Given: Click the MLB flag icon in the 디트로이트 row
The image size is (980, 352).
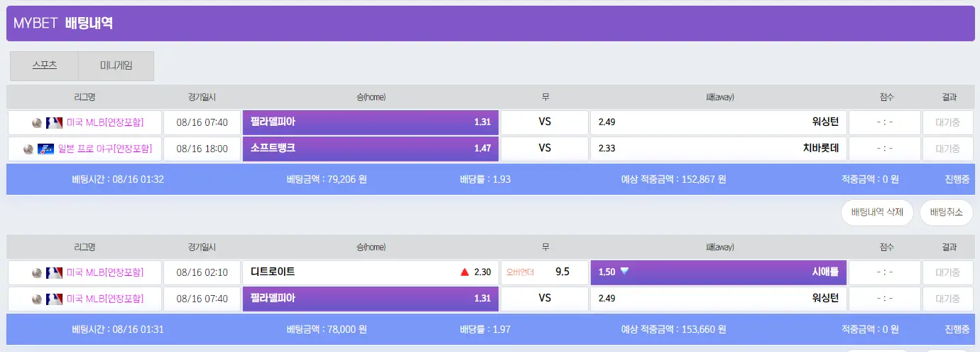Looking at the screenshot, I should (x=55, y=272).
